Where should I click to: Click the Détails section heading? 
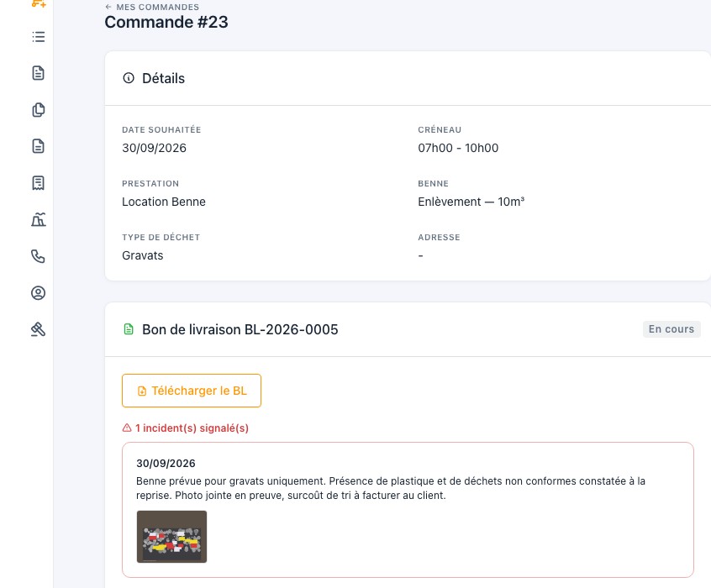click(164, 78)
